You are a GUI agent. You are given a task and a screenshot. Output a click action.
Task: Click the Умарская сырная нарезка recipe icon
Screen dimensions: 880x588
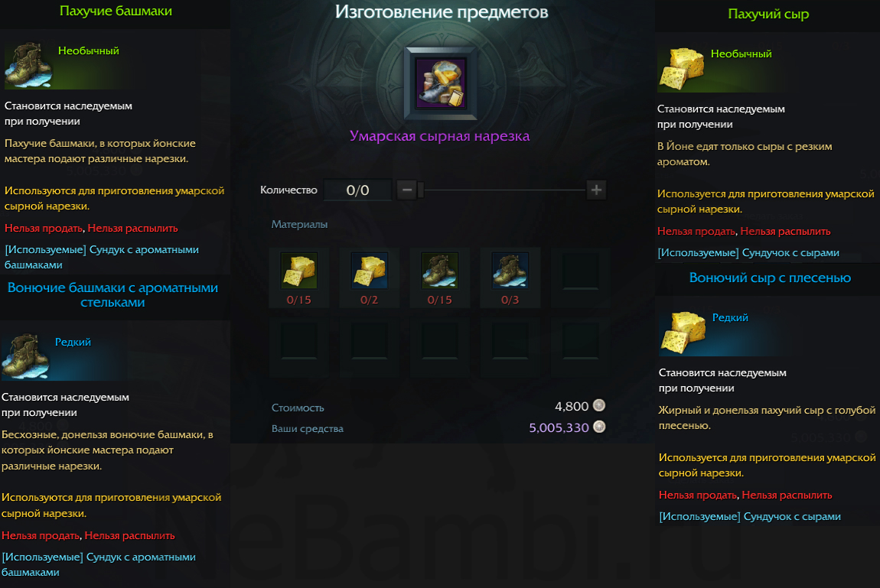tap(441, 83)
